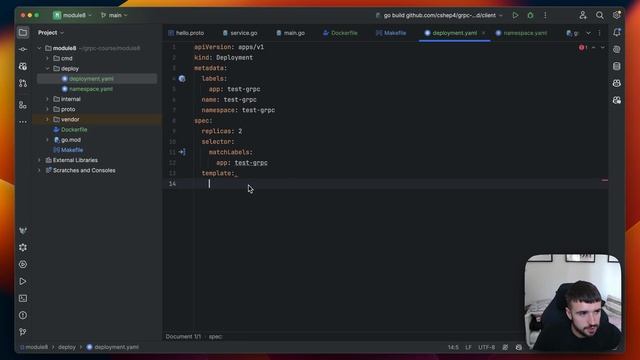The height and width of the screenshot is (360, 640).
Task: Open the Project tool window icon
Action: (x=23, y=32)
